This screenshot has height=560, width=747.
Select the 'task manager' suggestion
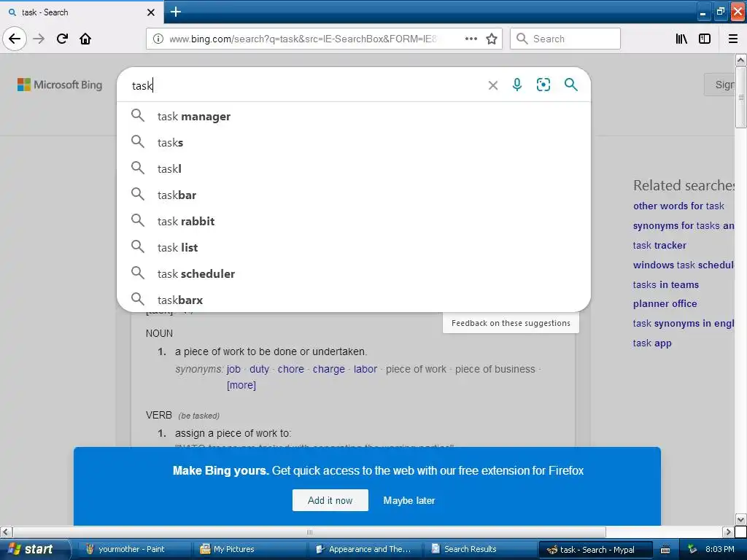354,116
